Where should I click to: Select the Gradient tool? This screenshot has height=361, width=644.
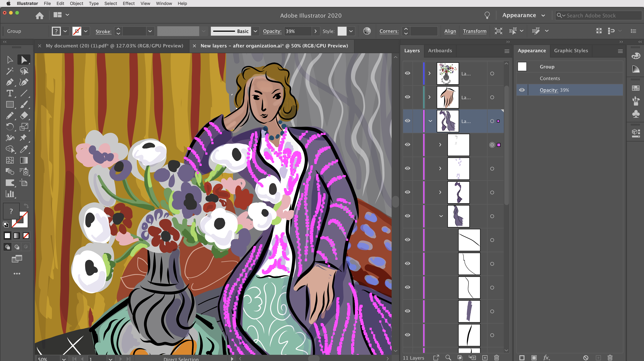(24, 160)
